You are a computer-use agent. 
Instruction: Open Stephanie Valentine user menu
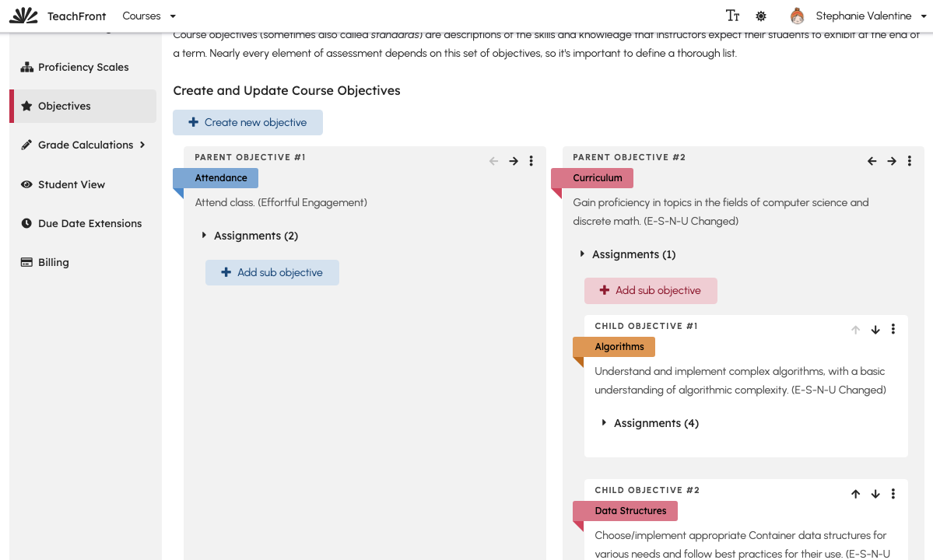point(858,16)
